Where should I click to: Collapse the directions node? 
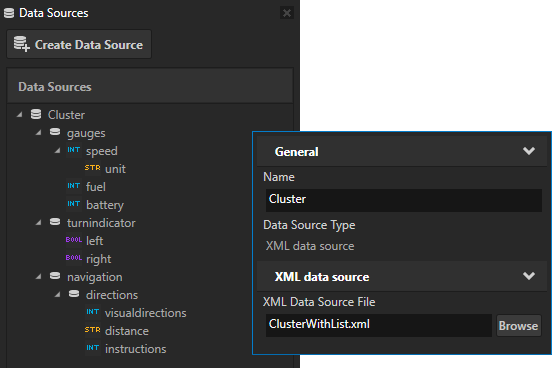click(x=57, y=295)
